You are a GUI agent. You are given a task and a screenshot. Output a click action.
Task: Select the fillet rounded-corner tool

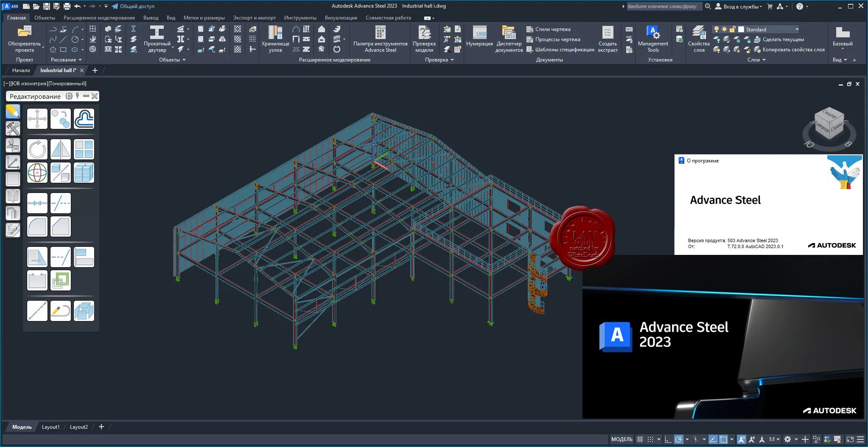[x=37, y=226]
